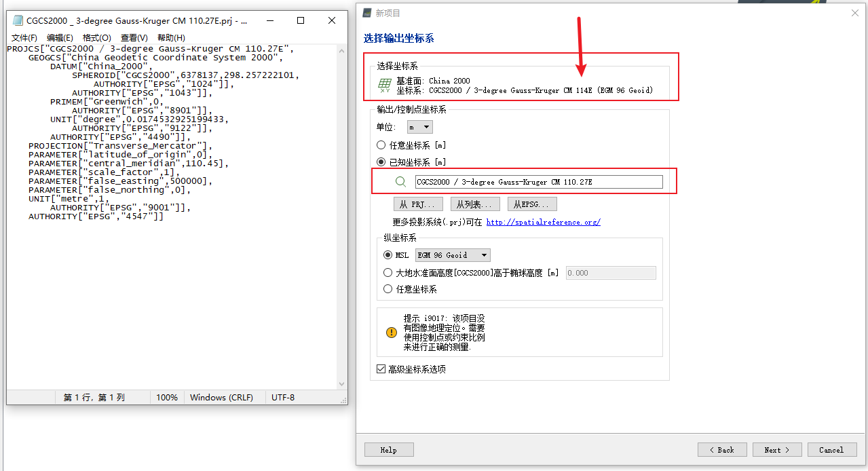This screenshot has height=471, width=868.
Task: Click the 坐标系 CM 114E description text
Action: (x=525, y=90)
